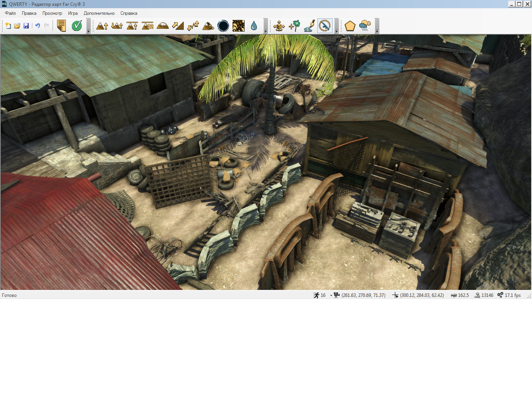The height and width of the screenshot is (399, 532).
Task: Click the window resize grip corner
Action: pos(529,297)
